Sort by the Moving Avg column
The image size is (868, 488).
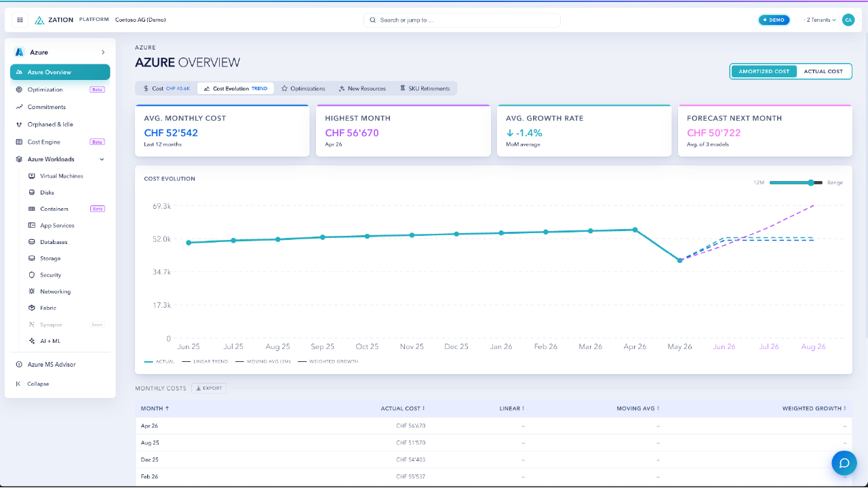click(638, 409)
